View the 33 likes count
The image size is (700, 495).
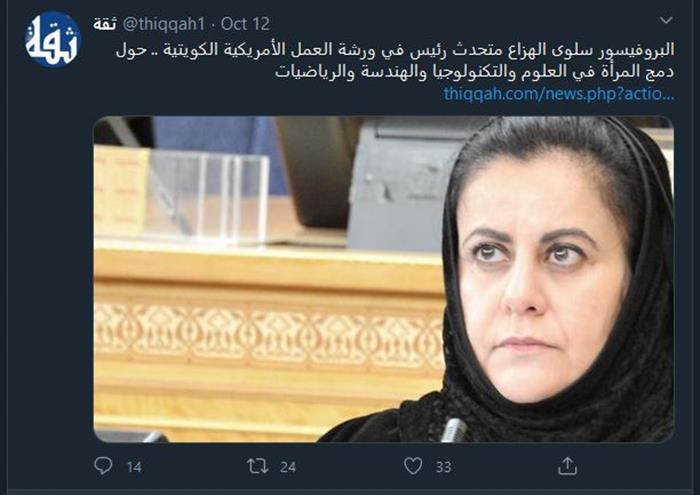click(x=443, y=467)
